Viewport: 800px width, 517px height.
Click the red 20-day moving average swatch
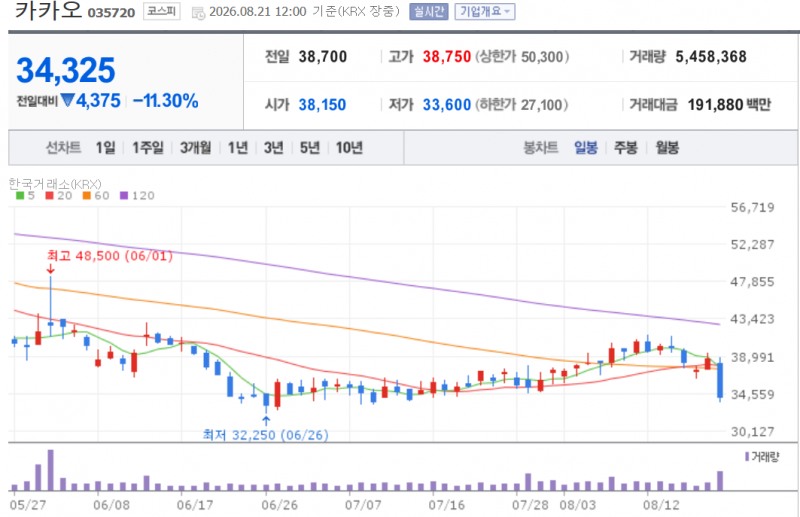coord(49,195)
